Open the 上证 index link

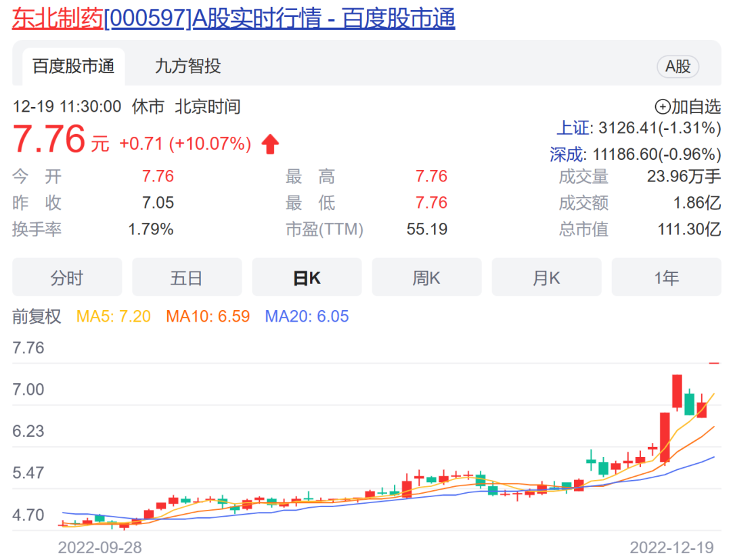(573, 128)
